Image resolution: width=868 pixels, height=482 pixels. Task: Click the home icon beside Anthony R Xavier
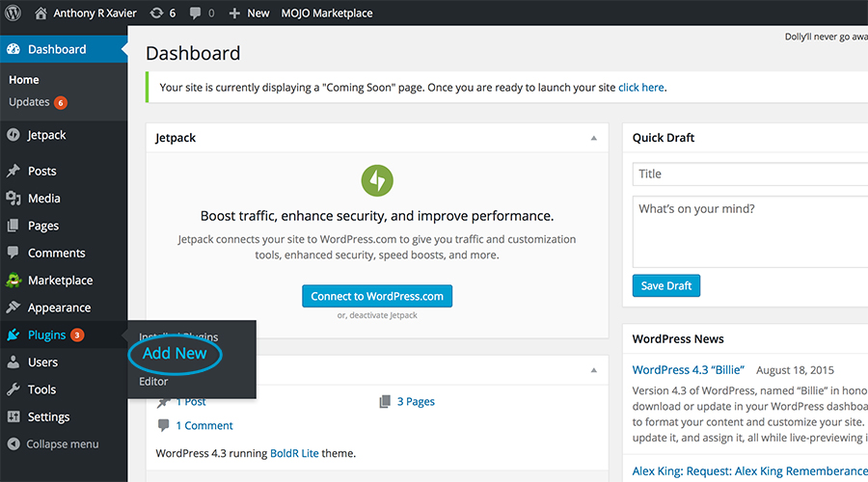(41, 13)
